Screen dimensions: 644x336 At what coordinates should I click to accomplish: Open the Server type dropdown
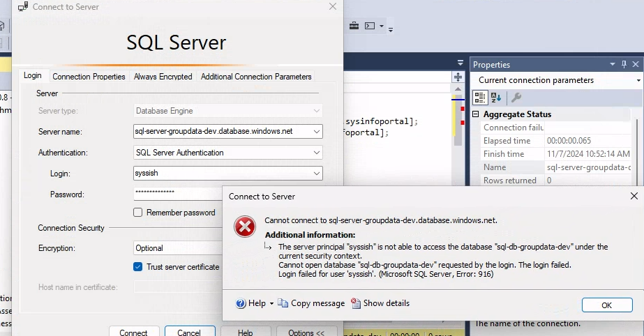pos(317,111)
